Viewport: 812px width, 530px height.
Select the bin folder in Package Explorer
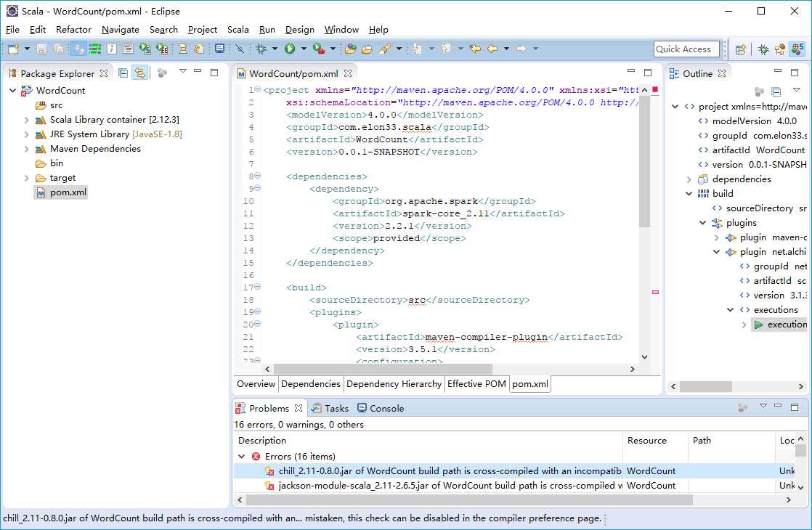[49, 163]
